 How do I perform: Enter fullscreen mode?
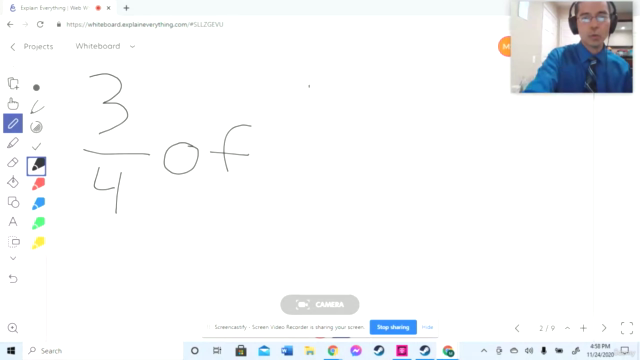627,328
